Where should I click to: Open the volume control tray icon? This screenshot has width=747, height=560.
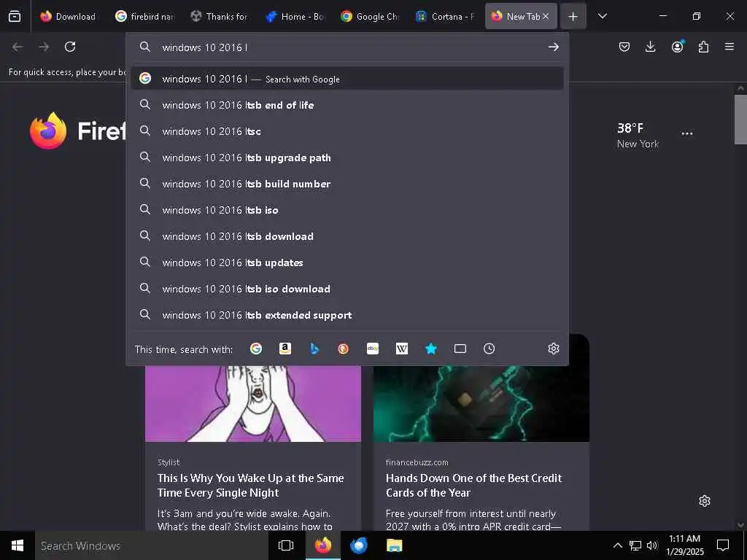coord(652,545)
